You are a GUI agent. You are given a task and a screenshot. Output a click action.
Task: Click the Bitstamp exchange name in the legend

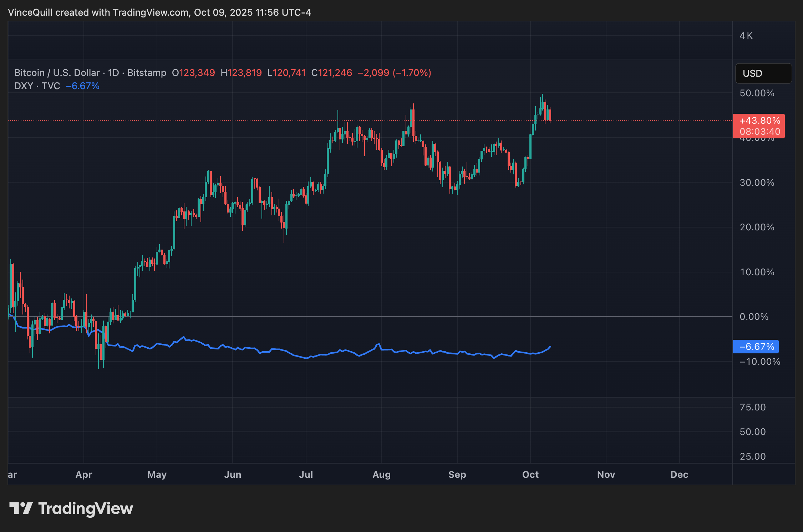coord(148,72)
